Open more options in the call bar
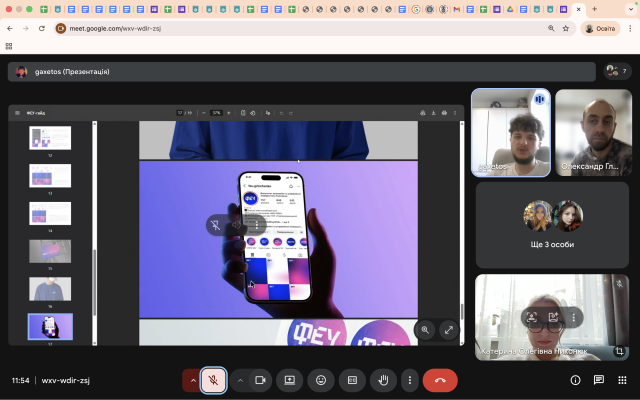This screenshot has height=400, width=640. click(x=408, y=380)
